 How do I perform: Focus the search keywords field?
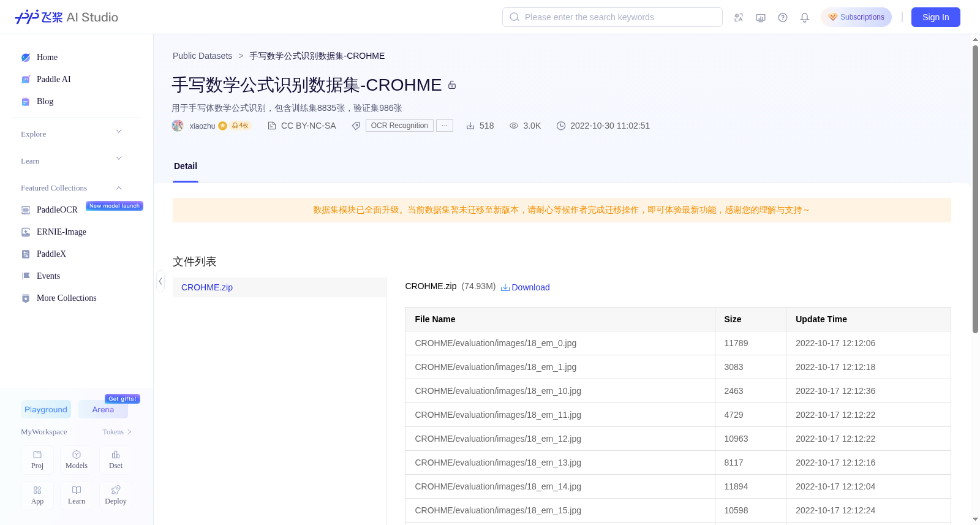click(612, 17)
